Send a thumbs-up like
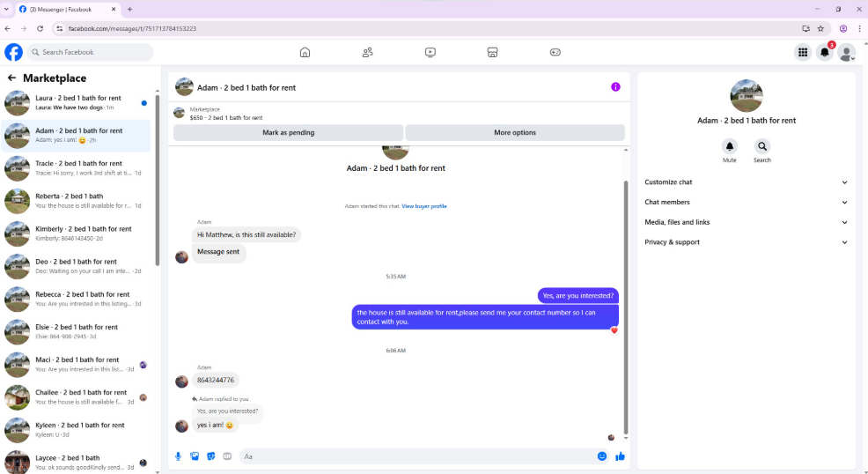The image size is (868, 474). pyautogui.click(x=620, y=456)
